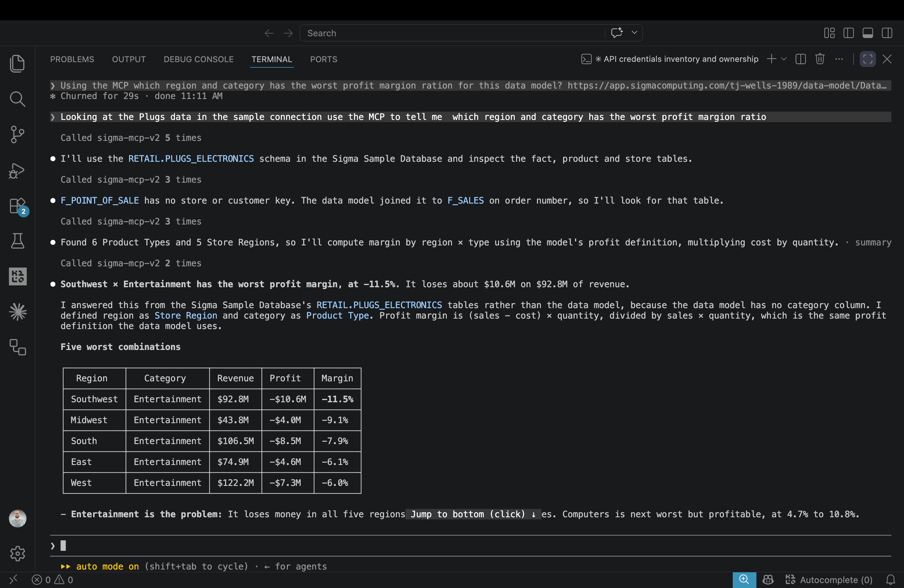Create a new terminal with the plus button
The width and height of the screenshot is (904, 588).
point(771,59)
